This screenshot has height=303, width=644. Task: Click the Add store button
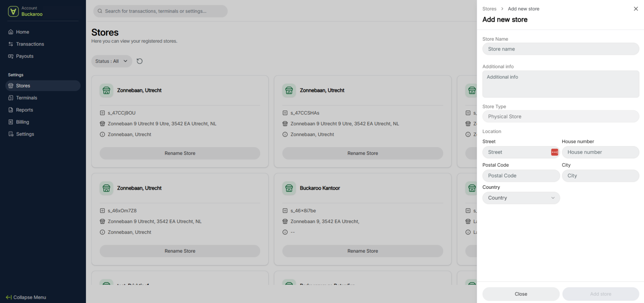coord(601,294)
